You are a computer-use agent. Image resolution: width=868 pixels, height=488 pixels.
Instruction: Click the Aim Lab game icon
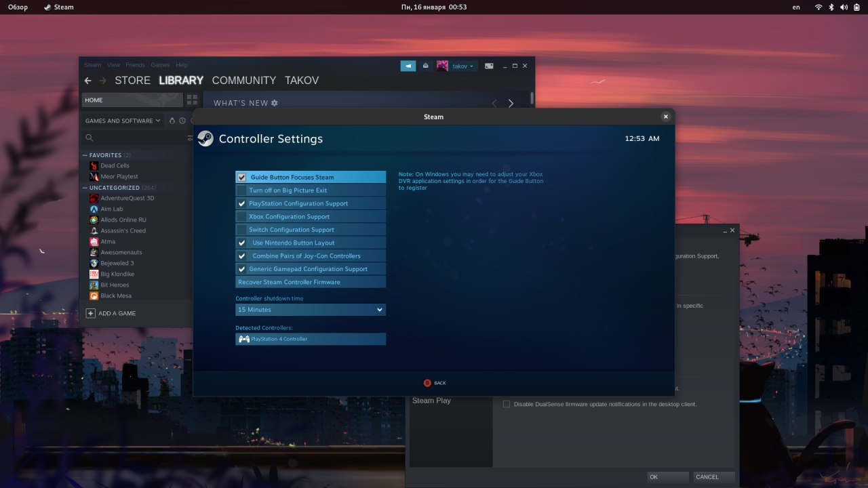coord(94,209)
